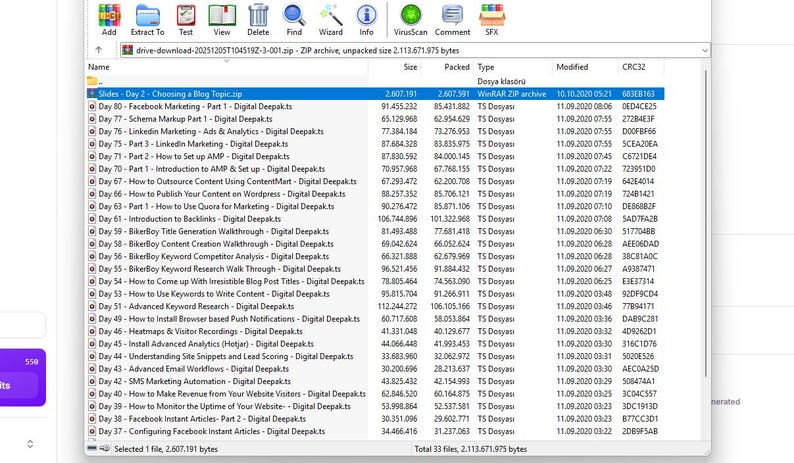
Task: Select Day 61 - Introduction to Backlinks file
Action: click(x=375, y=219)
